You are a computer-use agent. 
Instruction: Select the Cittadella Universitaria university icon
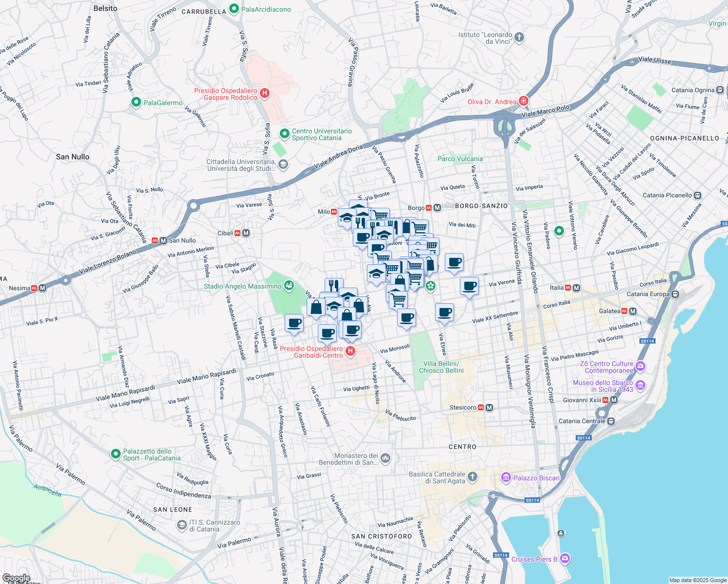pyautogui.click(x=283, y=164)
